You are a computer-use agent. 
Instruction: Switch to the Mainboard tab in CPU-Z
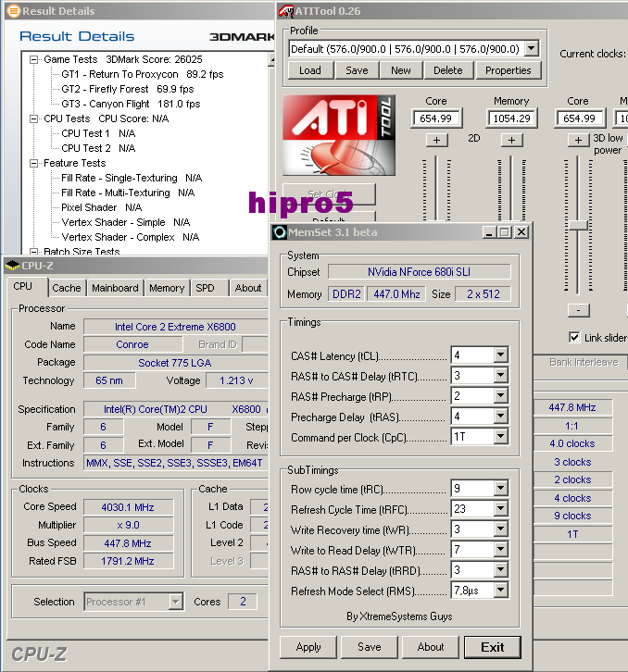[x=115, y=288]
